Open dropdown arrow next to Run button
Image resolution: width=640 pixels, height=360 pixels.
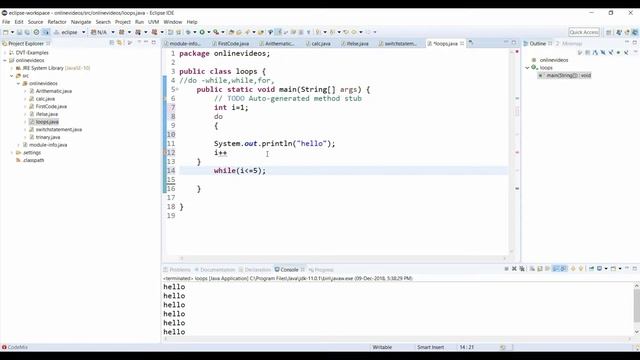pos(209,32)
